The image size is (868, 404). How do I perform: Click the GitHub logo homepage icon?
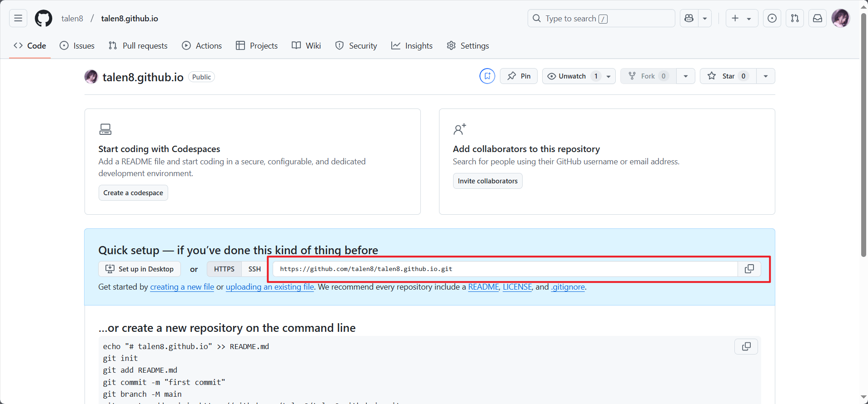click(44, 18)
